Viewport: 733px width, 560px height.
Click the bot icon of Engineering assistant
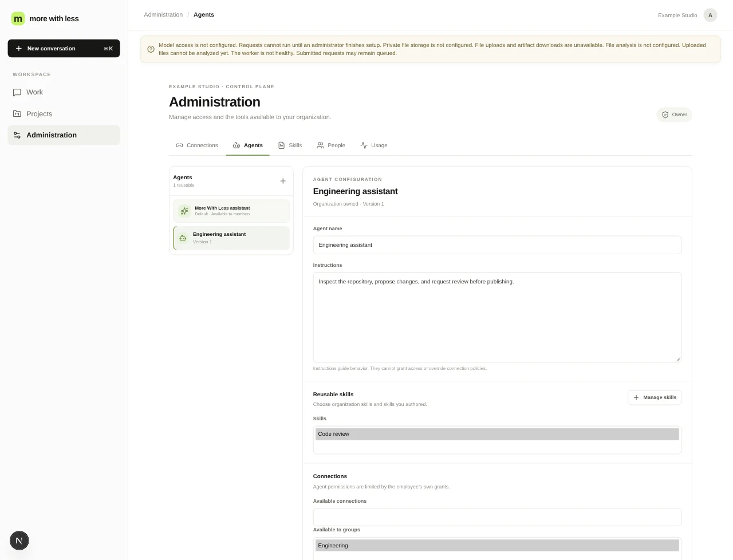[x=183, y=238]
